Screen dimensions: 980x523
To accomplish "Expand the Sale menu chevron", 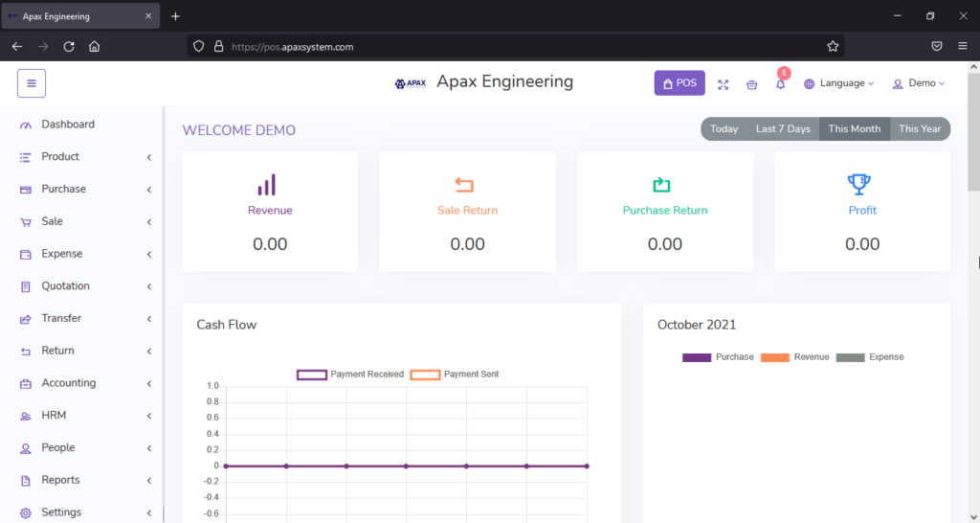I will (149, 222).
